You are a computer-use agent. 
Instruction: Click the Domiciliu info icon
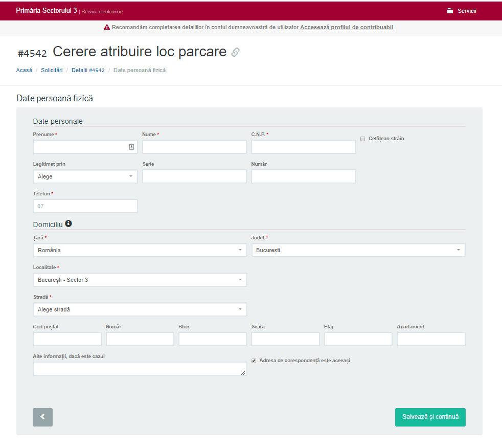click(69, 223)
